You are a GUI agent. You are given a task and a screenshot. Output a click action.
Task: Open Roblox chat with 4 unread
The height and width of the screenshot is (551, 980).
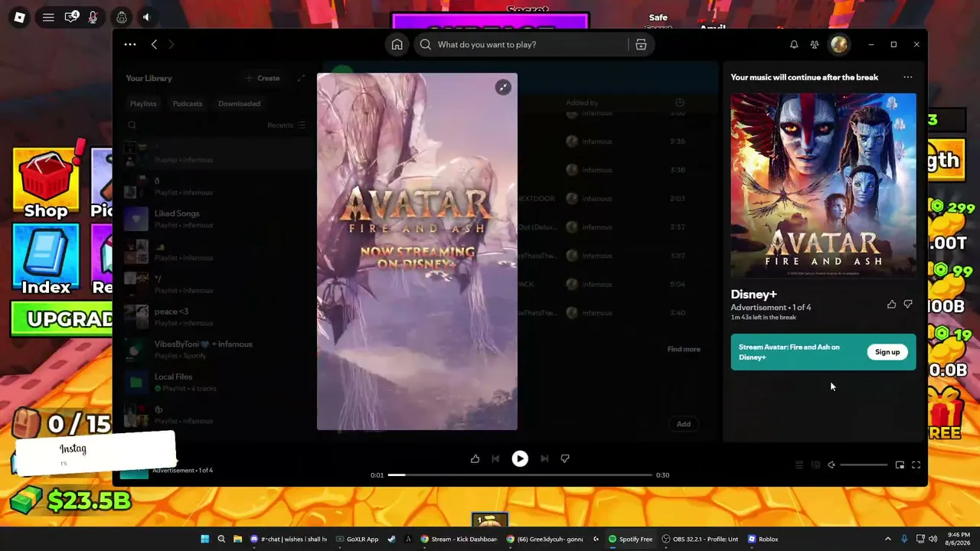(71, 17)
